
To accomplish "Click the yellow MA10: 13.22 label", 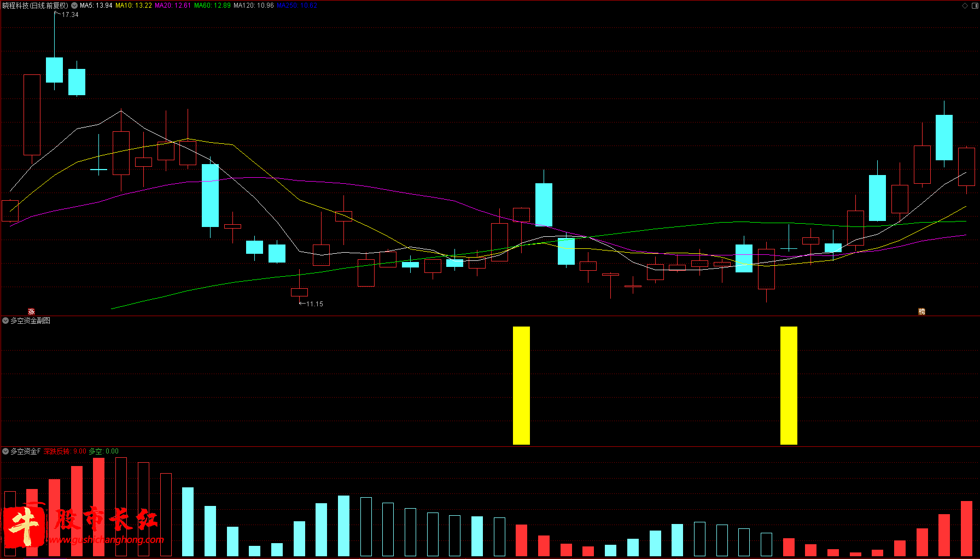I will pyautogui.click(x=133, y=5).
